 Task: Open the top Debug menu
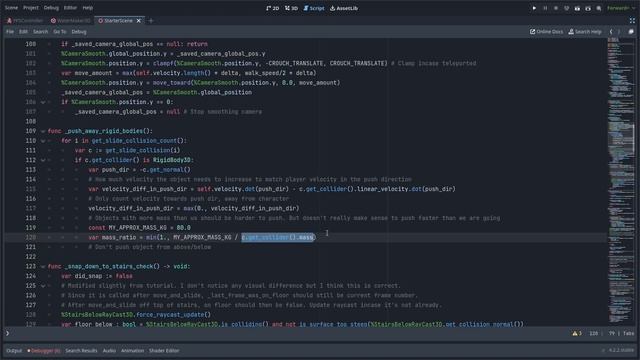pyautogui.click(x=51, y=8)
